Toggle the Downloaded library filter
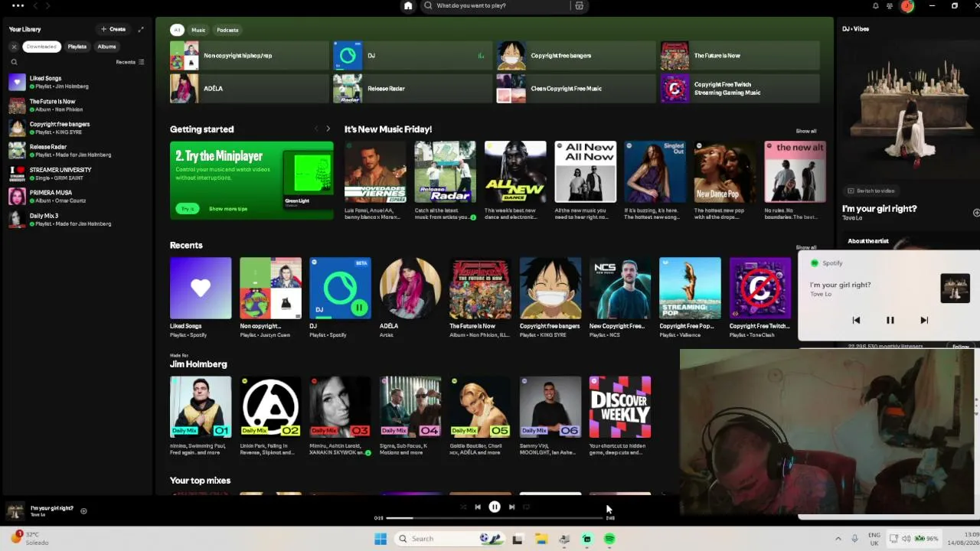Image resolution: width=980 pixels, height=551 pixels. pyautogui.click(x=41, y=47)
